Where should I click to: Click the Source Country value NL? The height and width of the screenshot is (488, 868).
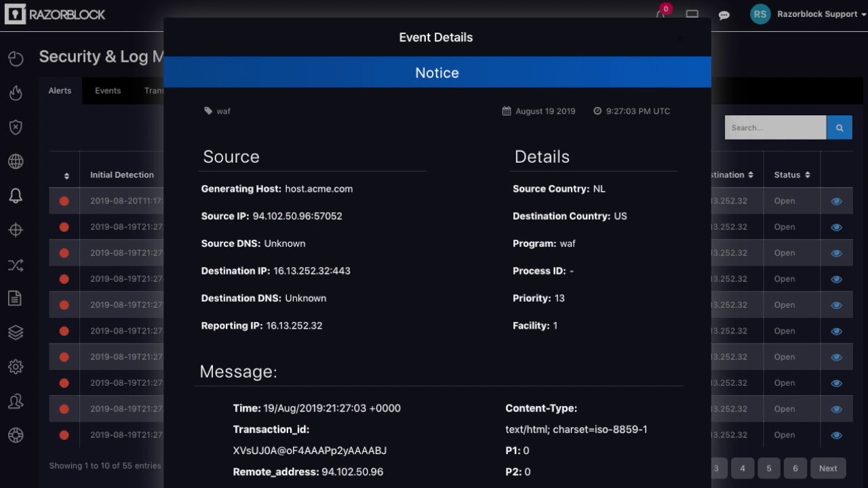pos(599,189)
